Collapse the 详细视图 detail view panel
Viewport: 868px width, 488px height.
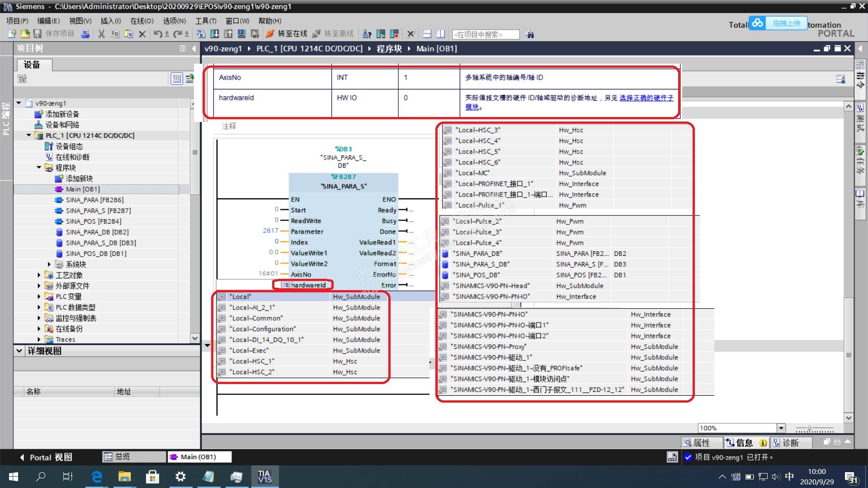[19, 351]
